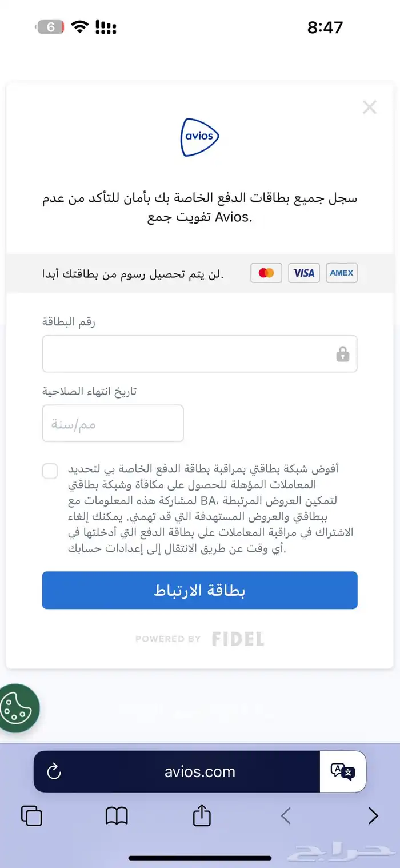The height and width of the screenshot is (868, 400).
Task: Enable the card transaction monitoring consent checkbox
Action: pos(50,471)
